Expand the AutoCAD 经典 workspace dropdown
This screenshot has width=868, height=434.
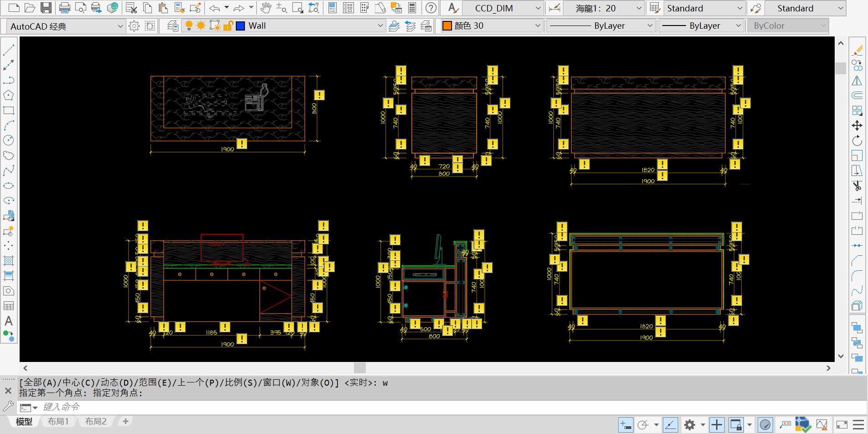coord(120,26)
